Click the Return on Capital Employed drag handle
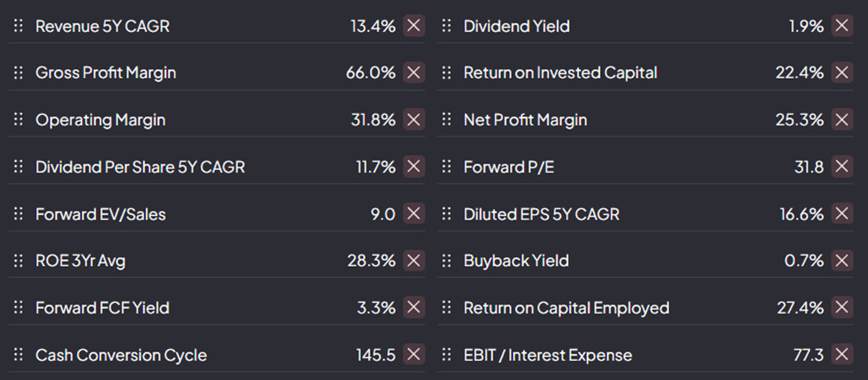 pyautogui.click(x=446, y=307)
